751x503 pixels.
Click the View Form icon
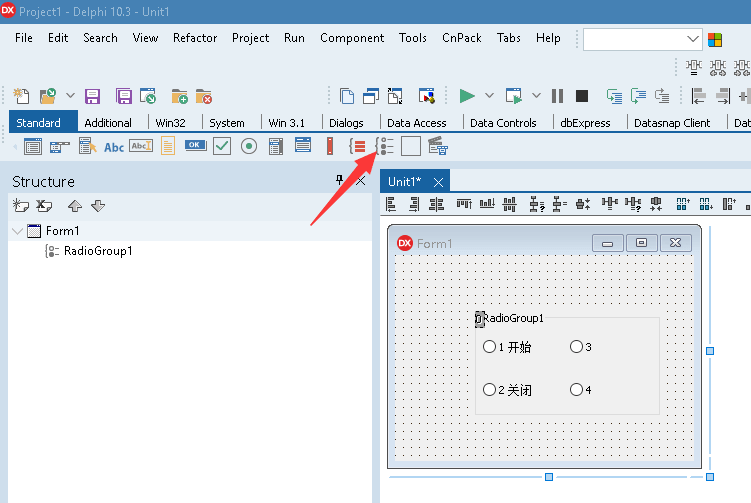(371, 96)
